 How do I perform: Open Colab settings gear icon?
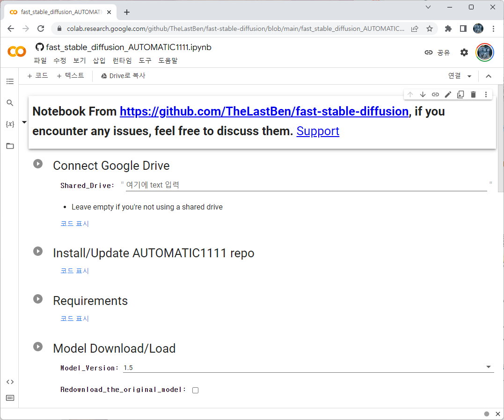tap(464, 52)
